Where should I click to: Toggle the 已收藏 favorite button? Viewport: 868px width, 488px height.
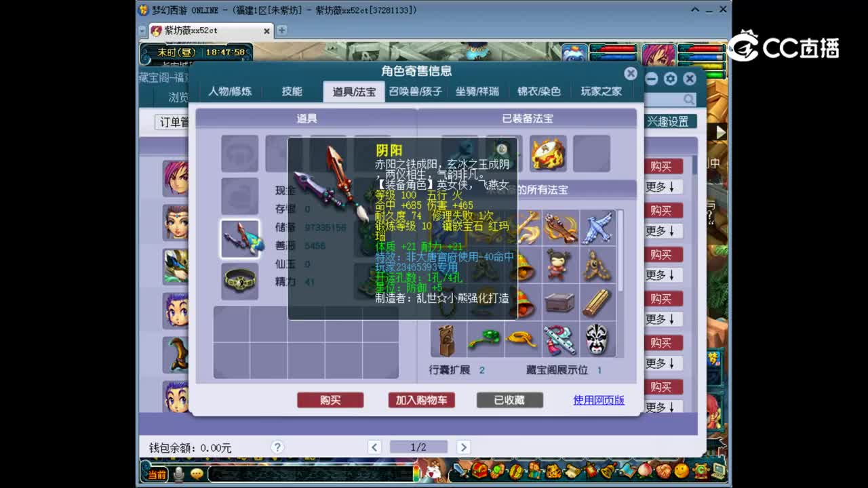509,400
